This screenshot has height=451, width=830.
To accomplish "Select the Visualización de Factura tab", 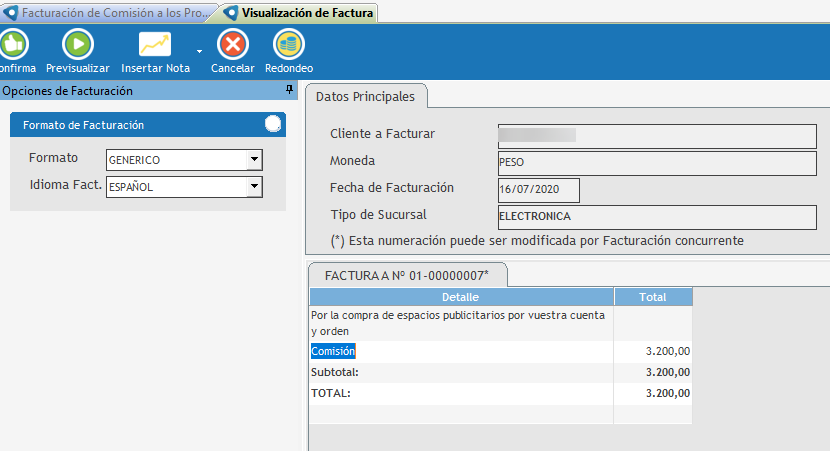I will pos(300,13).
